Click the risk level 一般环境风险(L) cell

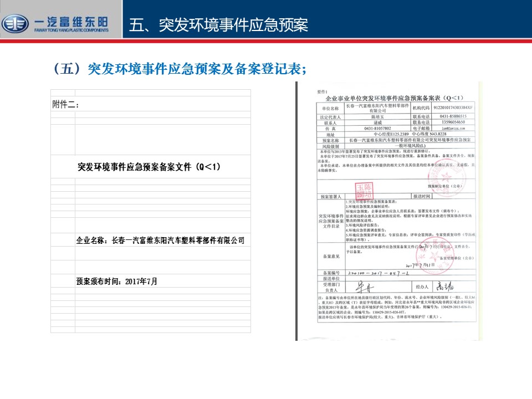point(410,146)
